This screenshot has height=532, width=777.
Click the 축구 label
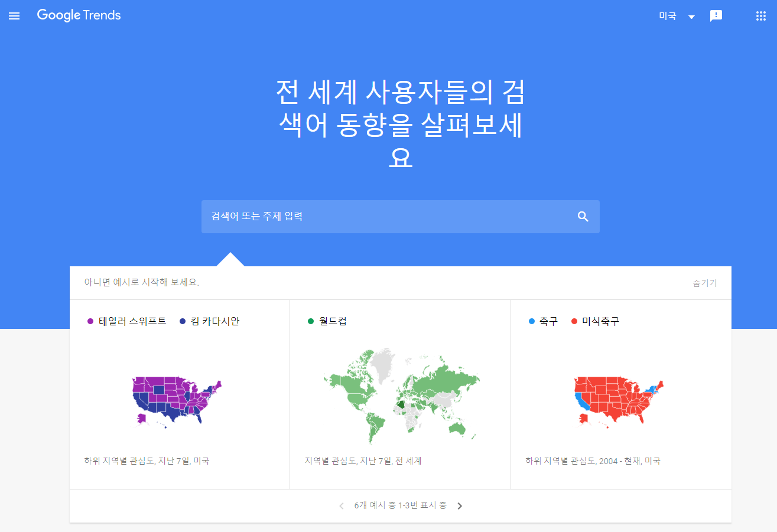[x=548, y=321]
